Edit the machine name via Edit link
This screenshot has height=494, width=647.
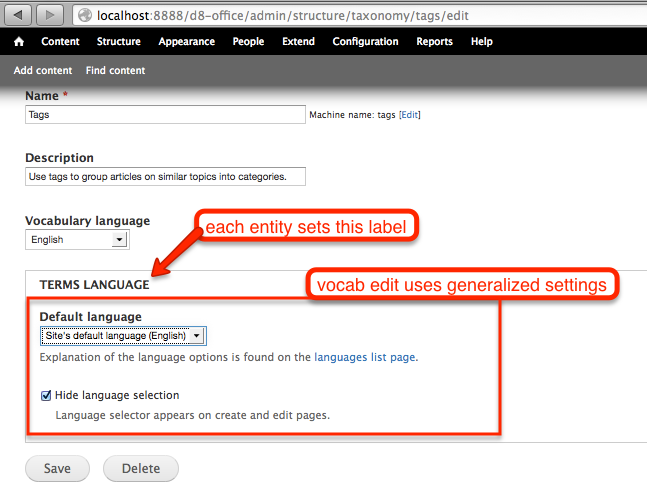pyautogui.click(x=410, y=115)
